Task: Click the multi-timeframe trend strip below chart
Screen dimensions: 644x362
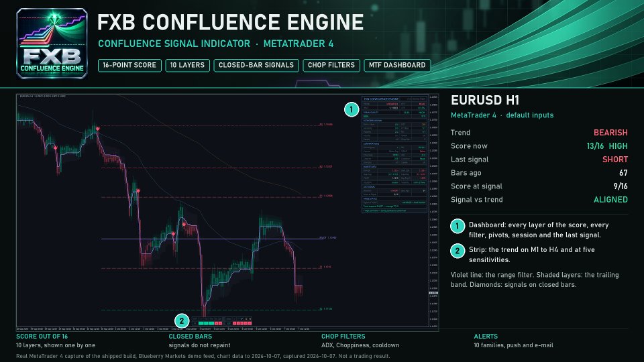Action: tap(222, 321)
